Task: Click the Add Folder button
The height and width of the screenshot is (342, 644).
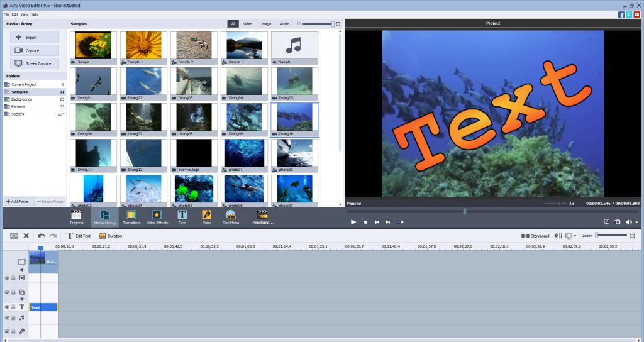Action: (x=18, y=201)
